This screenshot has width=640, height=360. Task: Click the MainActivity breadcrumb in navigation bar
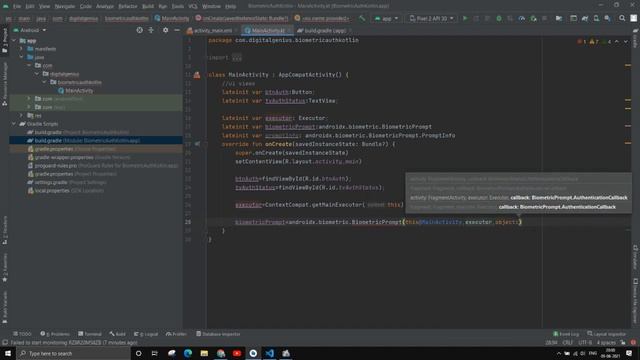point(172,18)
